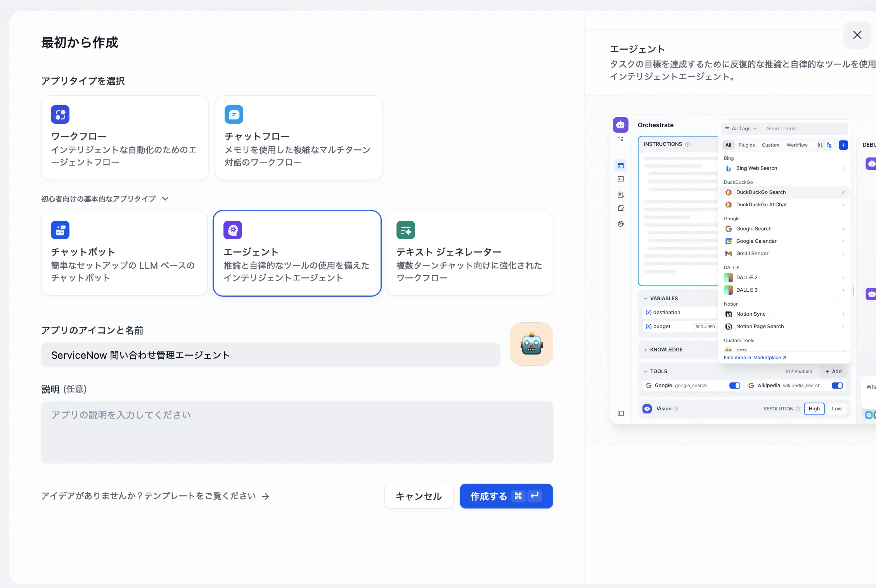Set Vision resolution to Low
876x588 pixels.
click(x=836, y=408)
